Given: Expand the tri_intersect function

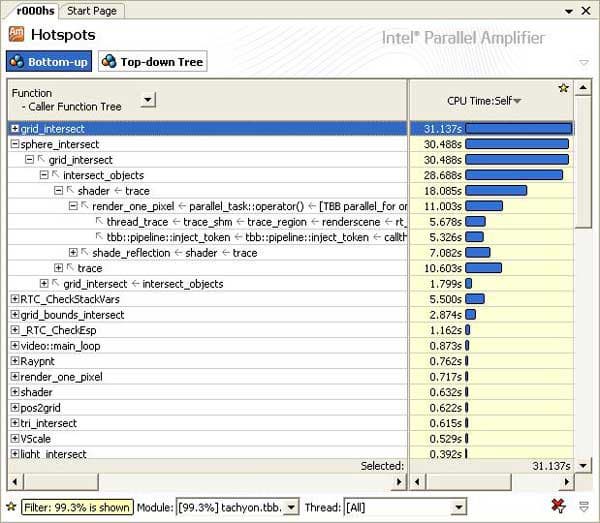Looking at the screenshot, I should tap(15, 423).
